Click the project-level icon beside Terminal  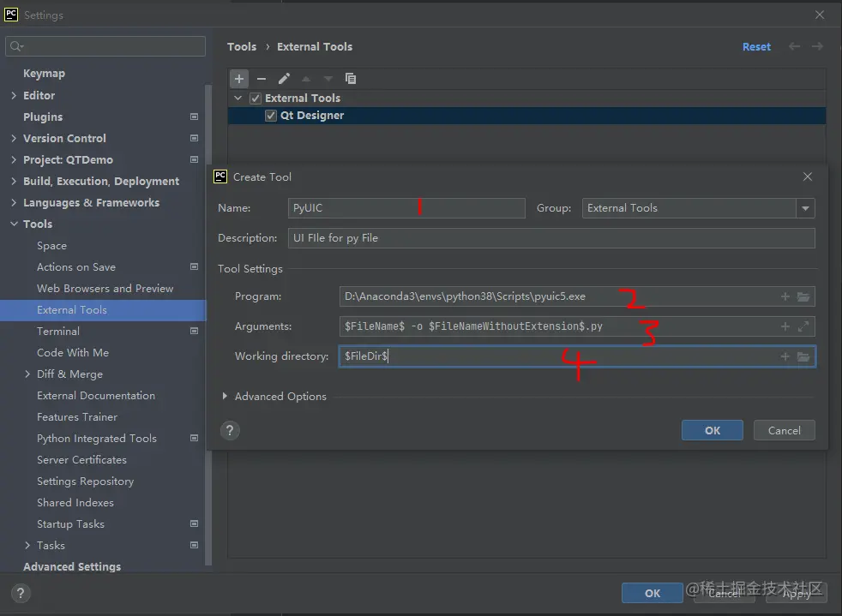click(x=195, y=331)
